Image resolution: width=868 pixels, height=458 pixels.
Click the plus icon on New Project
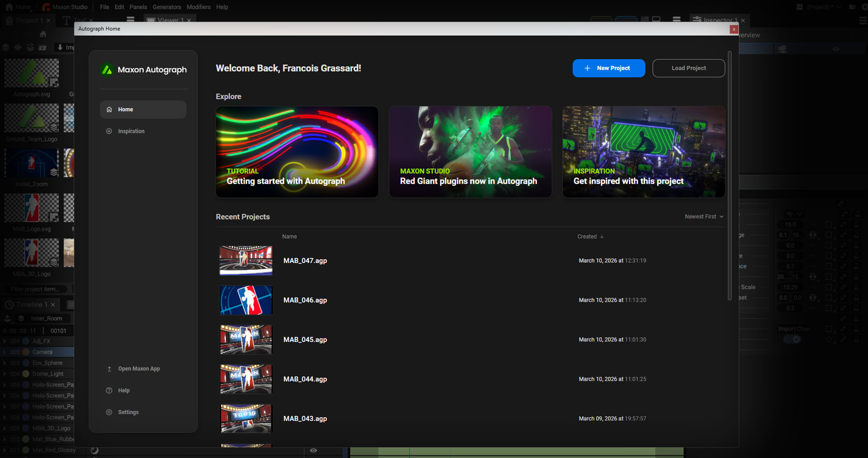coord(587,68)
